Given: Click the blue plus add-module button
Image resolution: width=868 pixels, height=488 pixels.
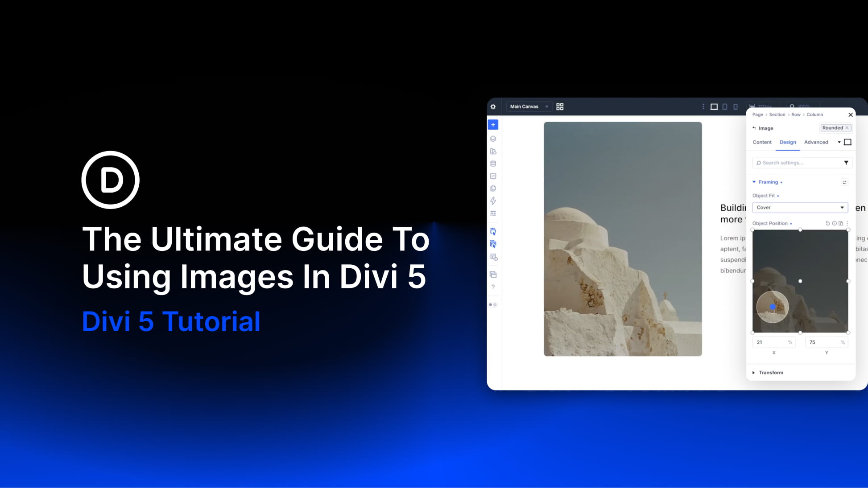Looking at the screenshot, I should point(493,124).
